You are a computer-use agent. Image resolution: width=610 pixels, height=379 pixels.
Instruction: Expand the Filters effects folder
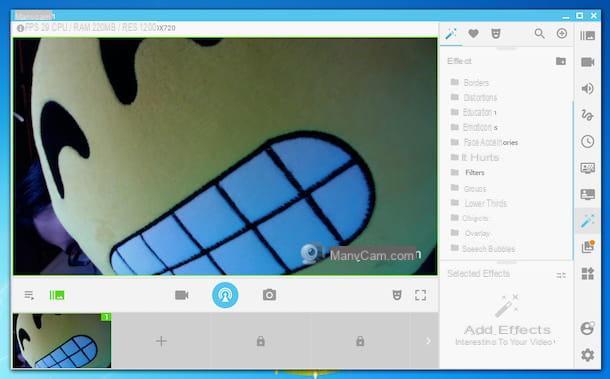pyautogui.click(x=467, y=172)
